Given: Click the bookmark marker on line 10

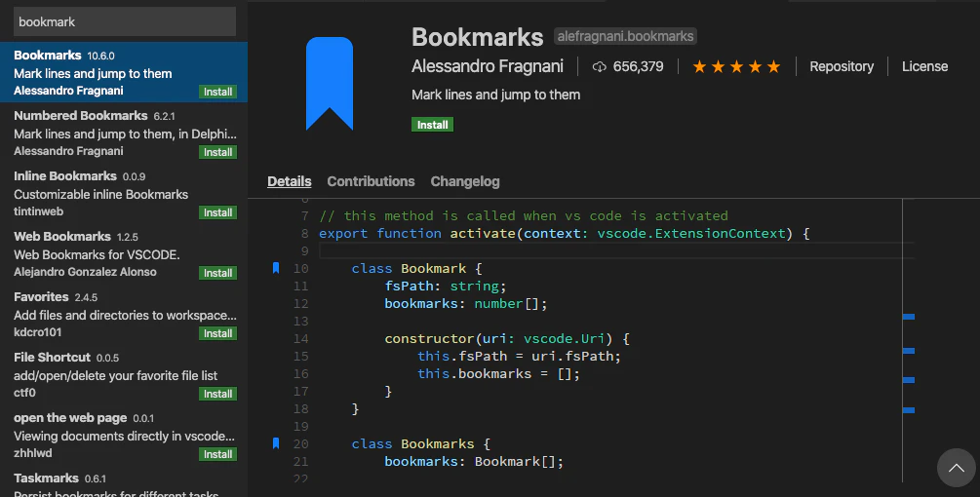Looking at the screenshot, I should coord(276,269).
